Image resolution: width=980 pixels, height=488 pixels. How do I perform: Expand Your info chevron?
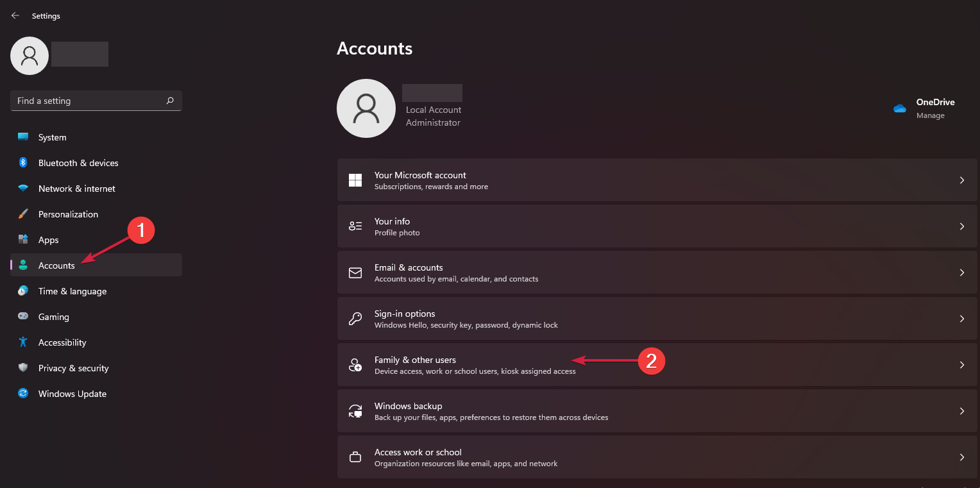tap(962, 226)
